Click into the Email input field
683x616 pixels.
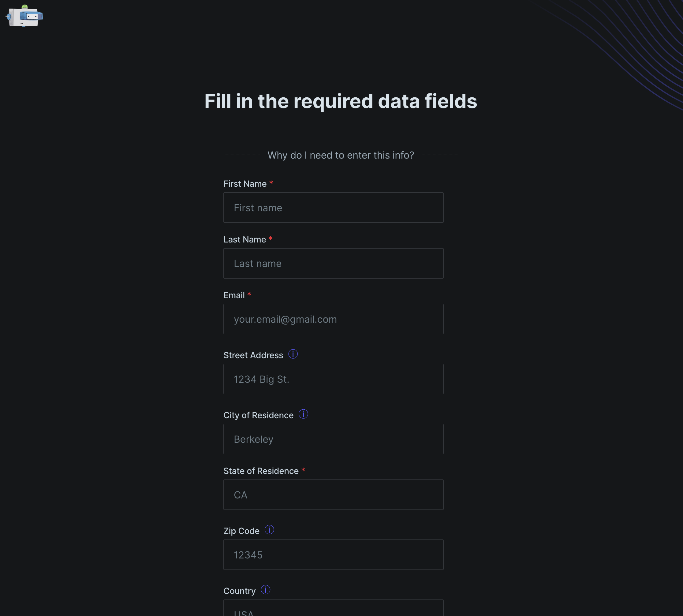[x=333, y=319]
